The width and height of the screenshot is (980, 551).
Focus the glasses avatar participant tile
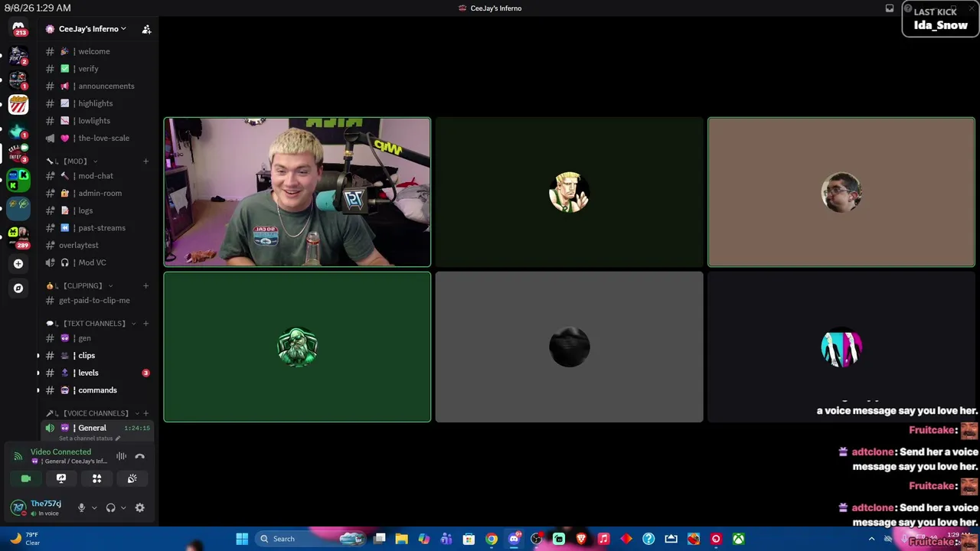pos(841,192)
